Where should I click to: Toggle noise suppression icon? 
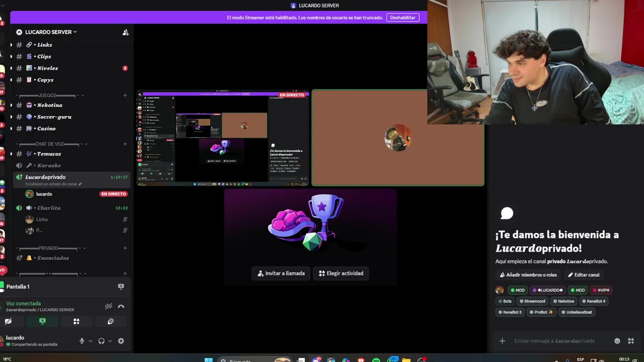click(x=108, y=306)
